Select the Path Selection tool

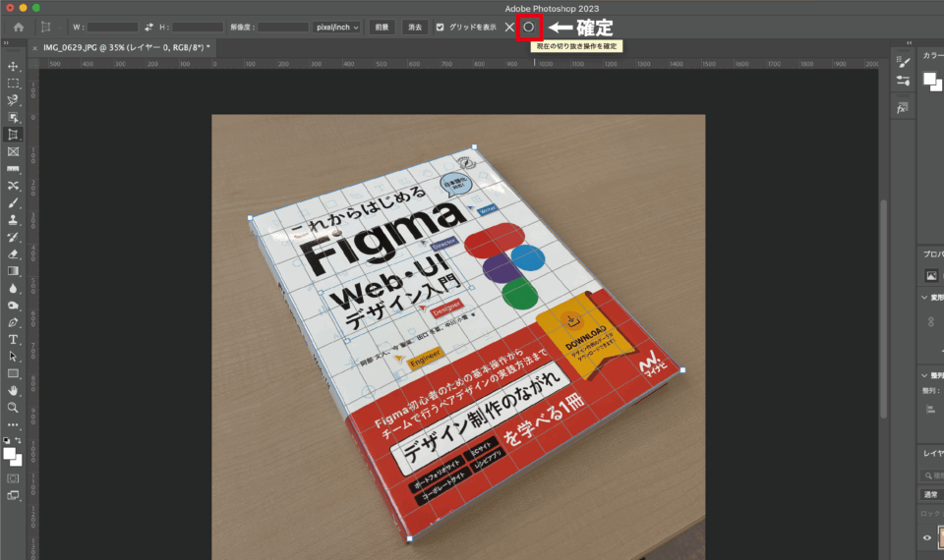(x=13, y=357)
